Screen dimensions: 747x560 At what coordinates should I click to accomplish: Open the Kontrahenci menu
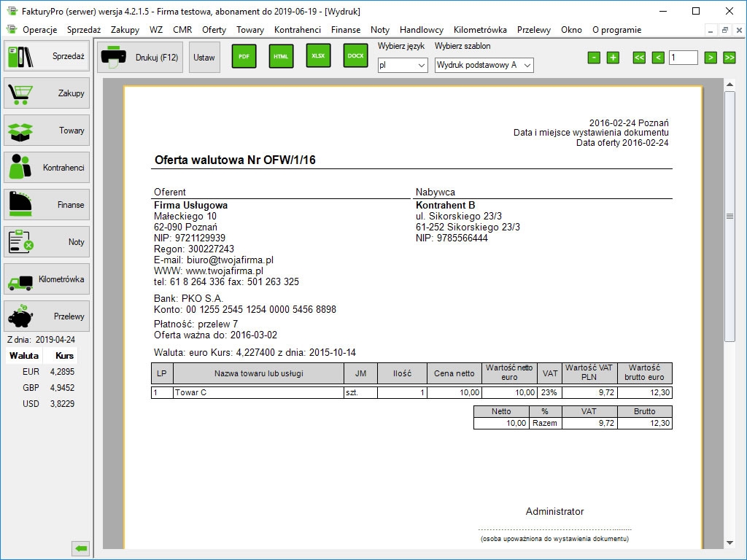(297, 30)
